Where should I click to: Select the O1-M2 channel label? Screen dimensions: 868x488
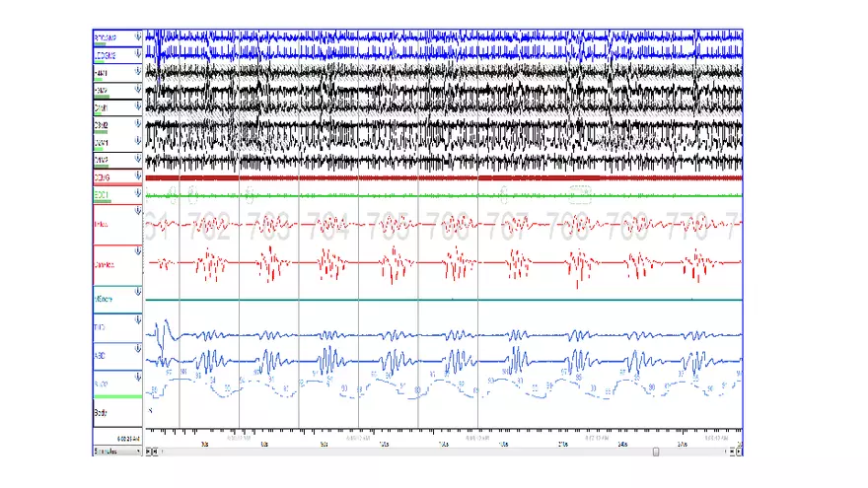[101, 161]
